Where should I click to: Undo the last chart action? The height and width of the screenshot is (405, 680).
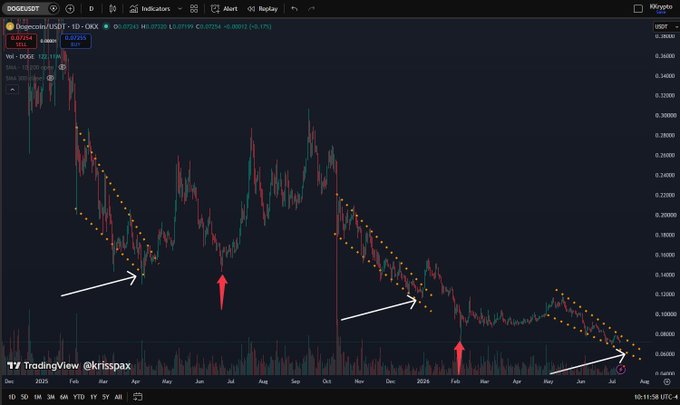coord(294,9)
